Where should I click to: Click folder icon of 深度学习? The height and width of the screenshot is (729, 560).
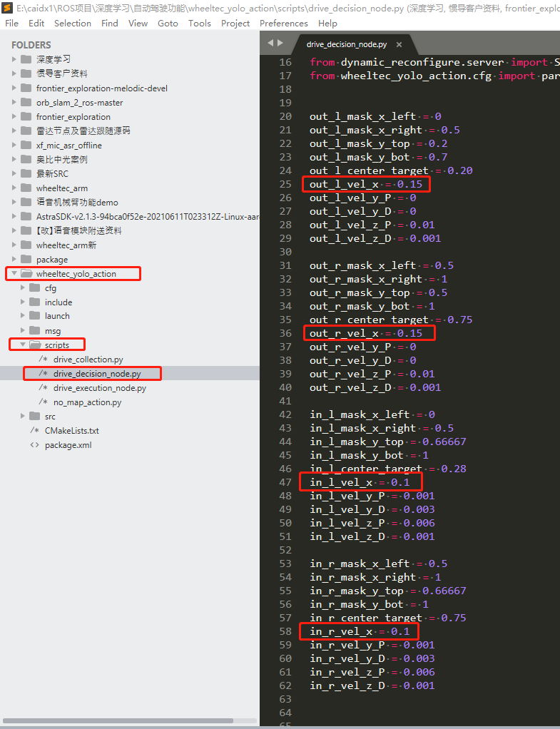point(26,59)
